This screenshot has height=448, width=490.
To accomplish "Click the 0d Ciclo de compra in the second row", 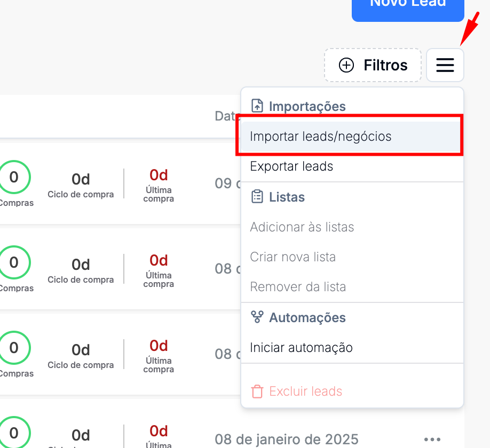I will click(81, 265).
